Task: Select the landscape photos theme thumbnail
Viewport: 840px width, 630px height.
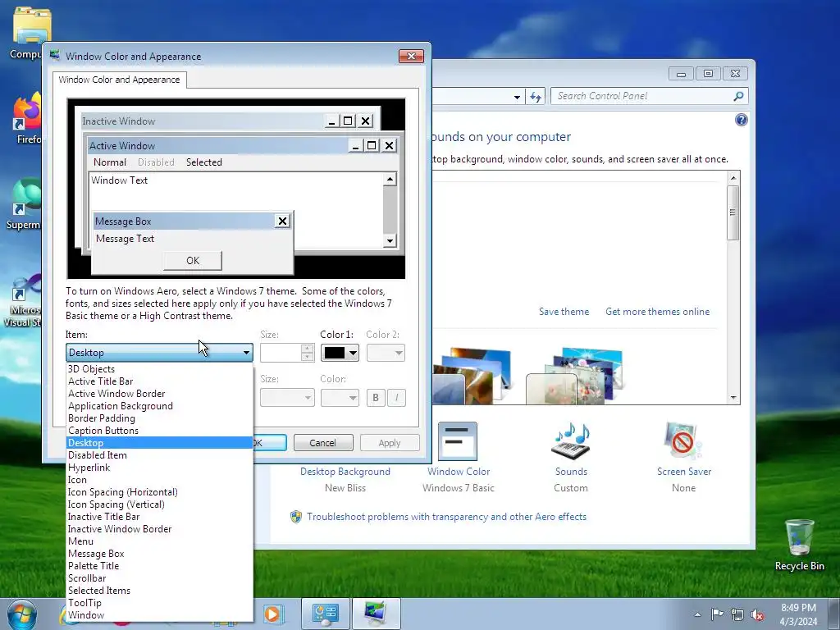Action: click(472, 375)
